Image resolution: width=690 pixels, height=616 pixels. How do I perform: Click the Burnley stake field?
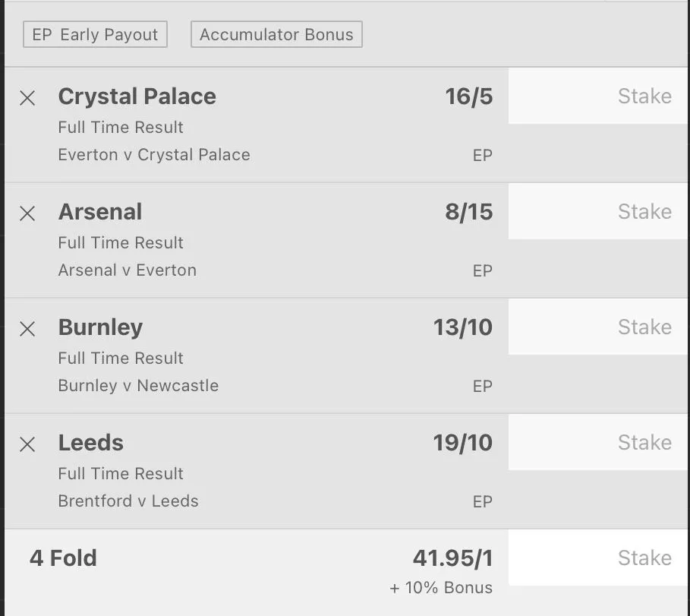[x=598, y=327]
